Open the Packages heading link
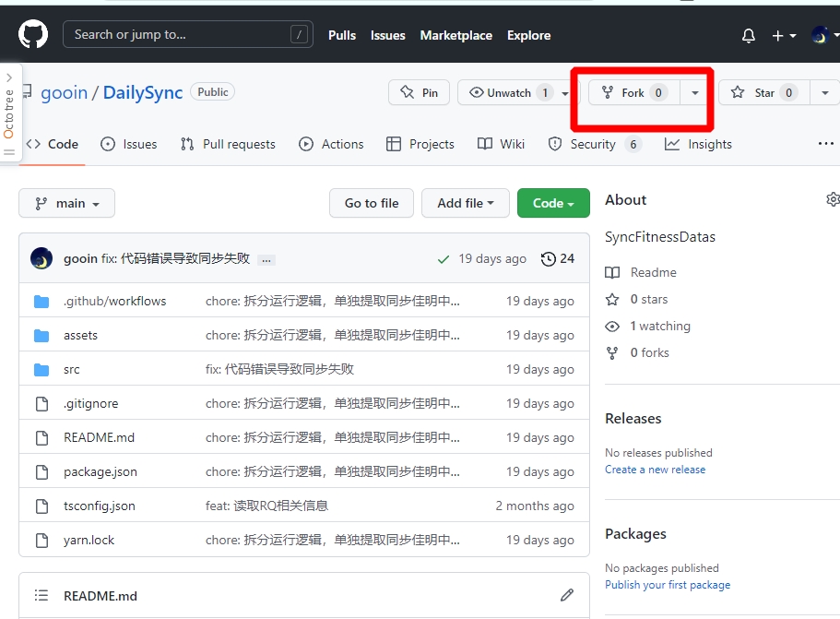Screen dimensions: 840x619 pos(635,534)
